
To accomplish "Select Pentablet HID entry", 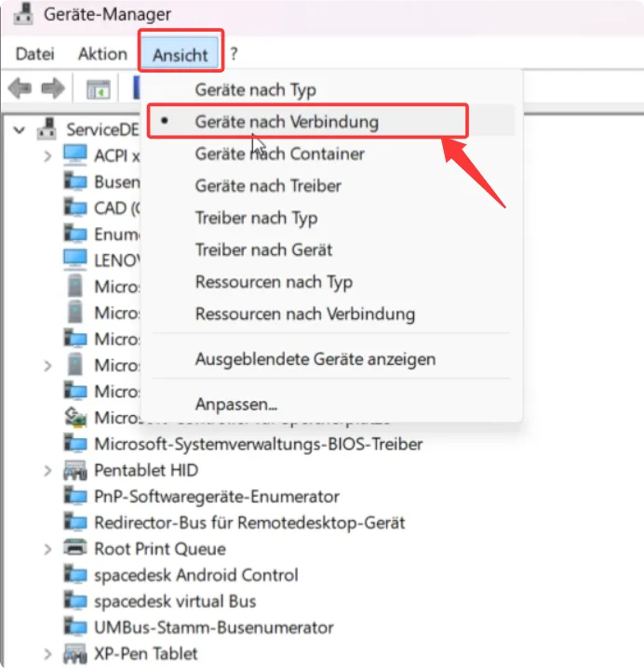I will pyautogui.click(x=146, y=470).
